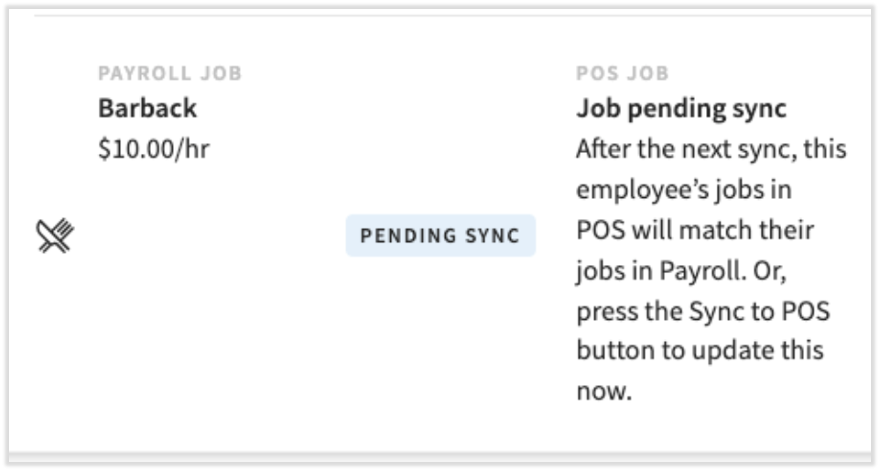
Task: Click the 'Job pending sync' heading
Action: coord(681,108)
